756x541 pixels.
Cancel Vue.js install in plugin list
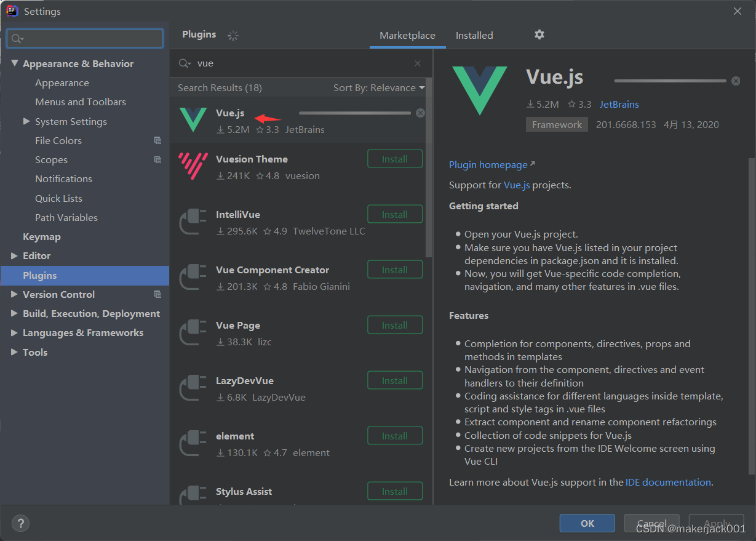pos(420,113)
